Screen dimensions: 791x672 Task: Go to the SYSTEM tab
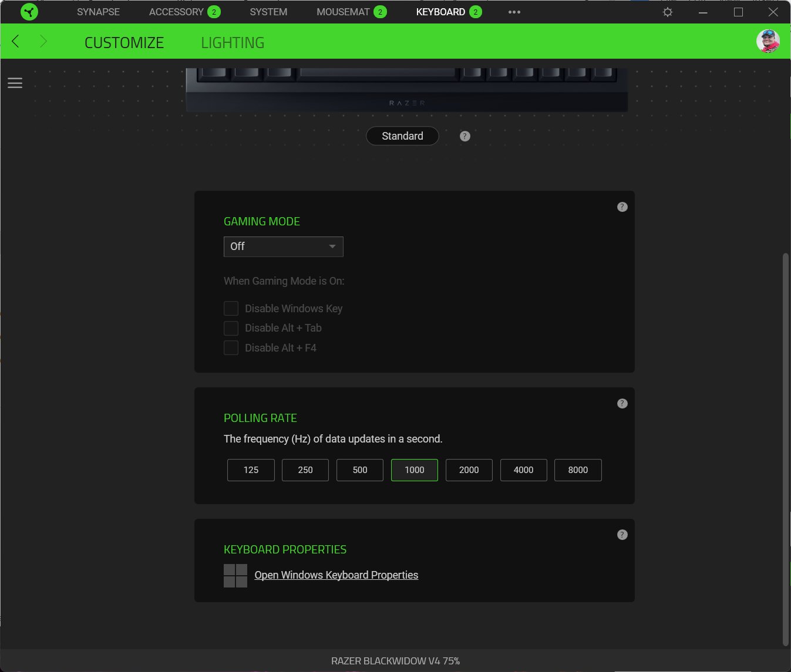[x=268, y=12]
